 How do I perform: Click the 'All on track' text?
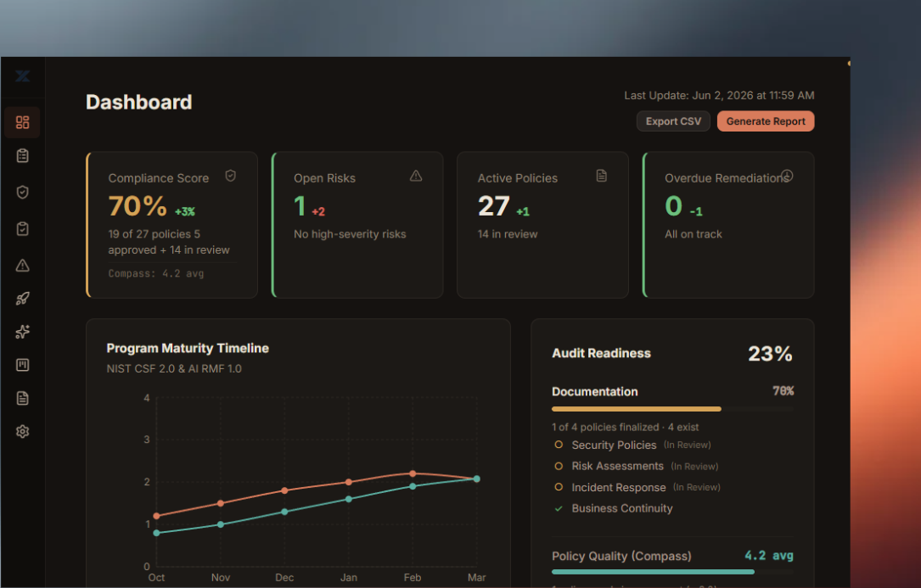694,234
